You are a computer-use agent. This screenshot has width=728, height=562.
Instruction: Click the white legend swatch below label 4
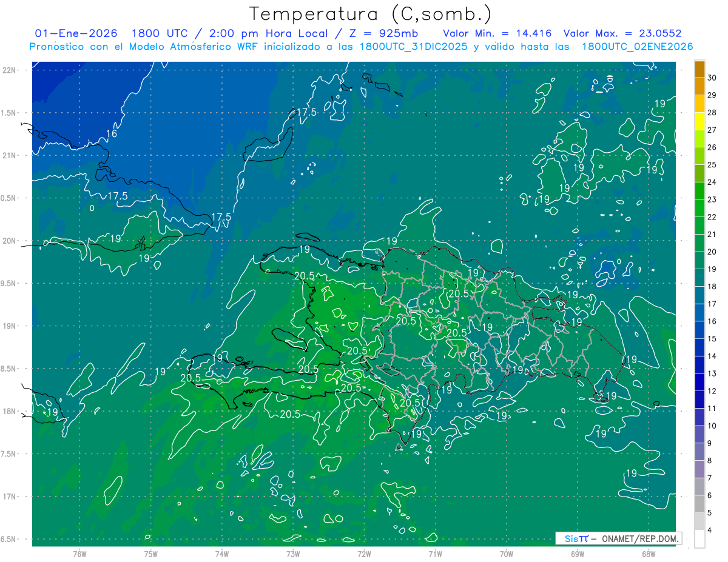(x=699, y=539)
